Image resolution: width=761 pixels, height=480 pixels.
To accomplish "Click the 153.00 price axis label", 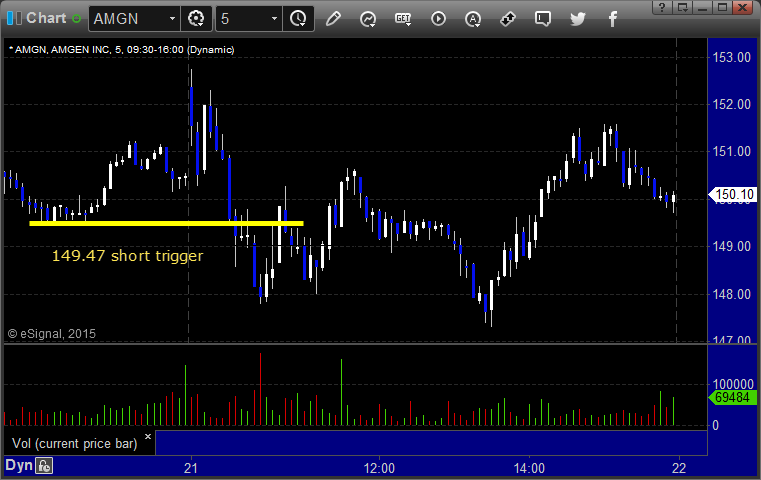I will pos(731,57).
